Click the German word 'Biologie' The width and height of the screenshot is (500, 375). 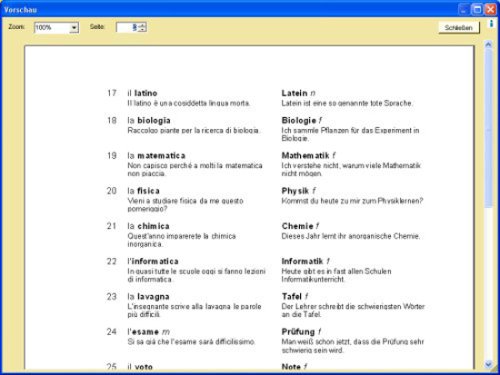[299, 120]
